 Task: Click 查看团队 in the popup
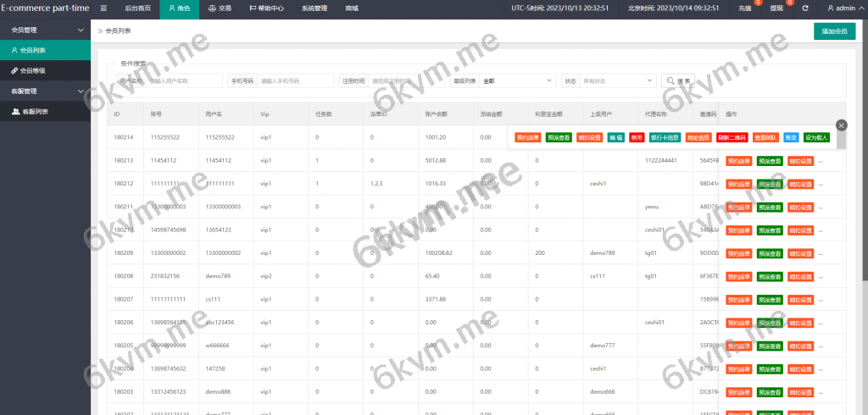pos(766,137)
